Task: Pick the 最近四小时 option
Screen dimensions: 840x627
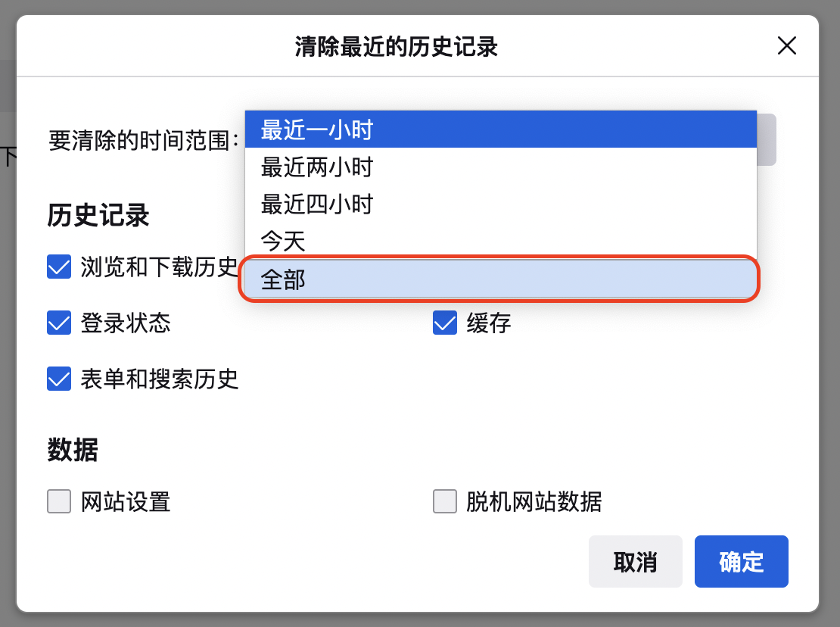Action: coord(499,204)
